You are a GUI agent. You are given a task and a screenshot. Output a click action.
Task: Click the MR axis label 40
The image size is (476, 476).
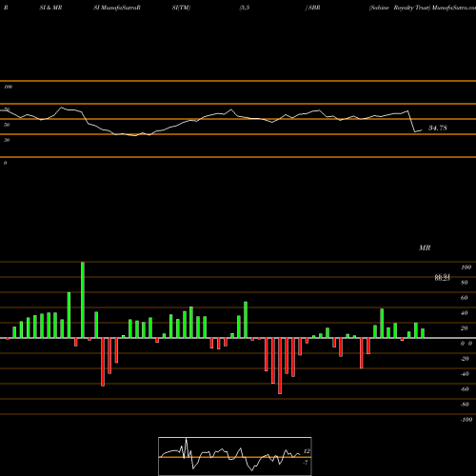coord(465,313)
